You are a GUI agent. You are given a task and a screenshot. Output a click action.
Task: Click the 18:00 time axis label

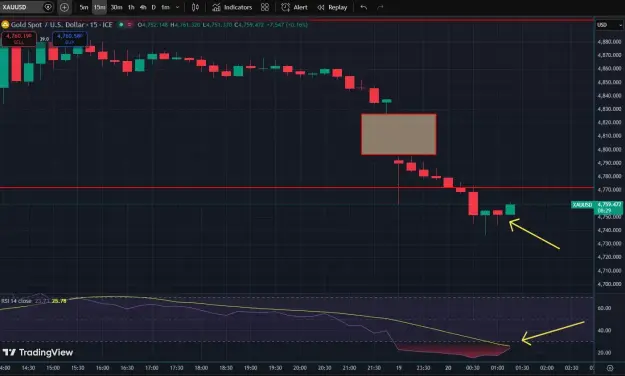(x=201, y=368)
